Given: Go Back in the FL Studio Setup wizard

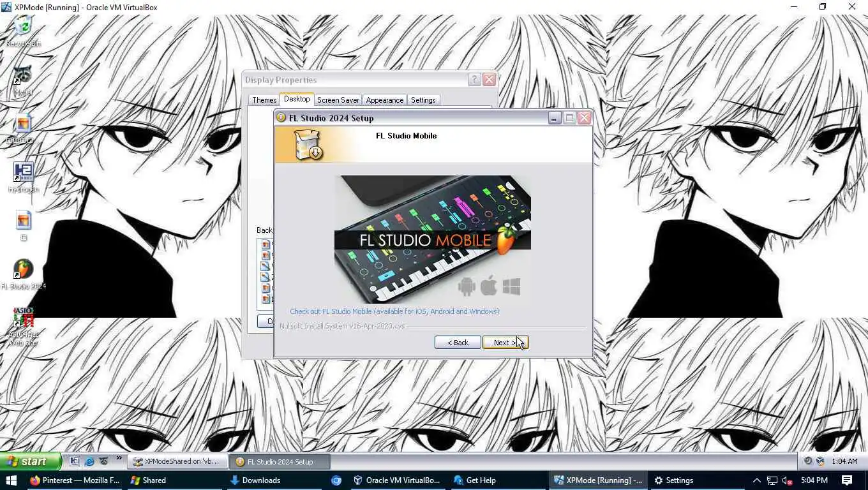Looking at the screenshot, I should (458, 343).
